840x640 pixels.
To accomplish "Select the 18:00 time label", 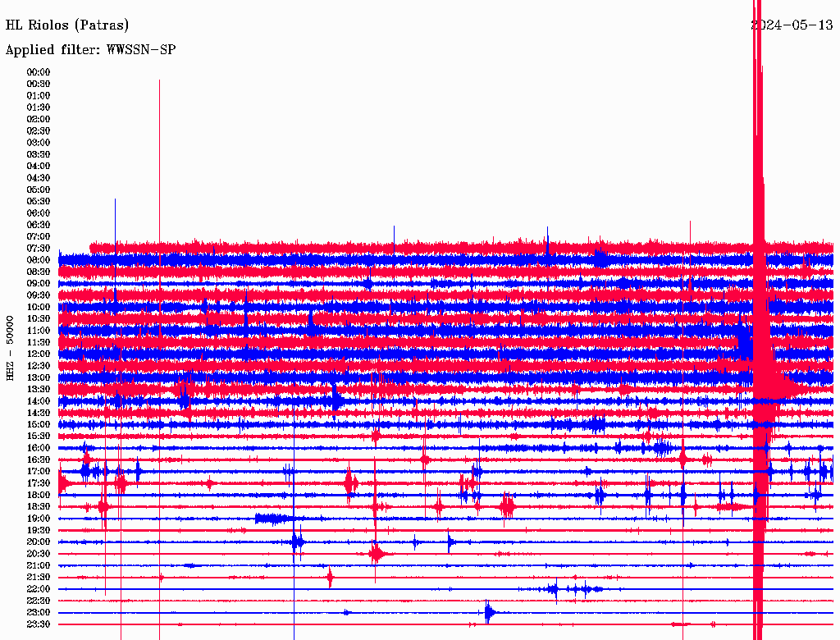I will tap(39, 496).
